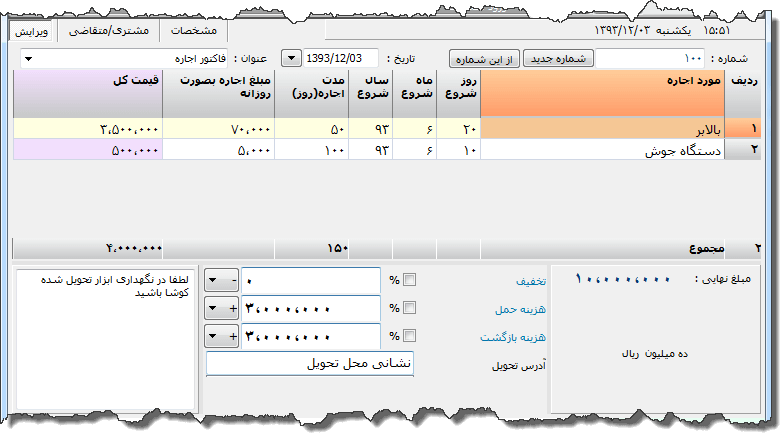Viewport: 780px width, 433px height.
Task: Enable the percent checkbox for هزینه بازگشت
Action: coord(409,336)
